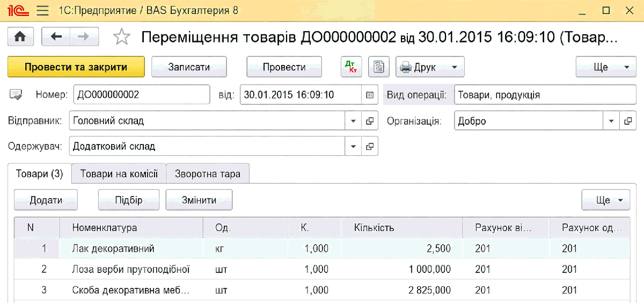Go to the Home page
644x303 pixels.
tap(20, 37)
